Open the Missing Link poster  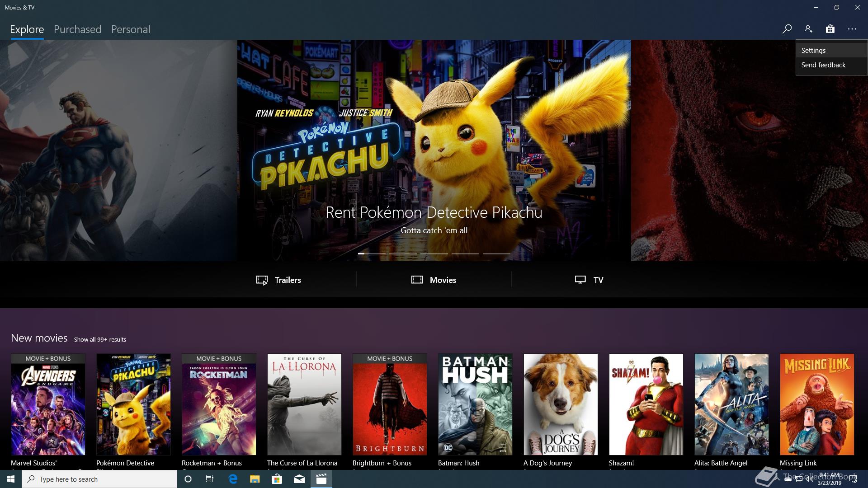pyautogui.click(x=817, y=404)
